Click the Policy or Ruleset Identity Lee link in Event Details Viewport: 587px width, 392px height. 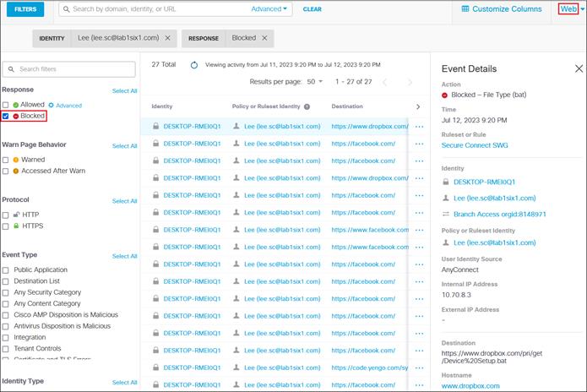coord(495,242)
